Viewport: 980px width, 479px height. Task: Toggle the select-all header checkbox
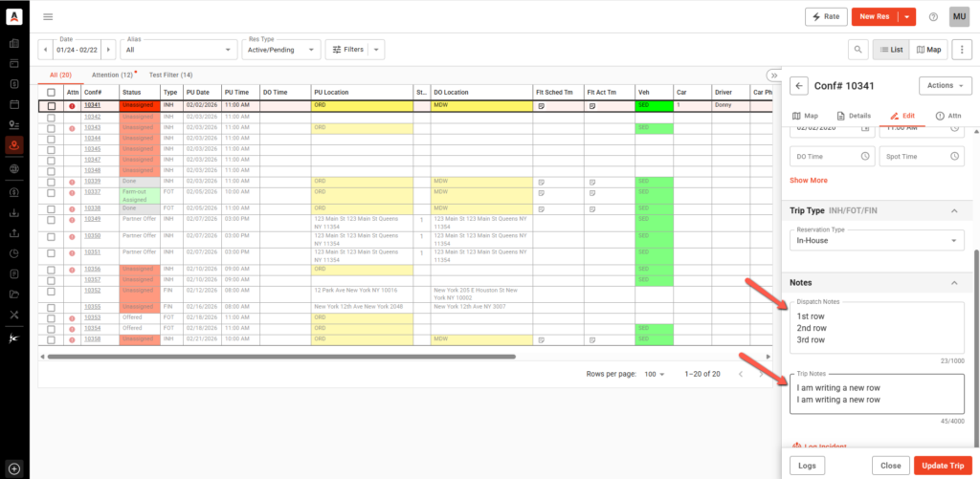(52, 93)
